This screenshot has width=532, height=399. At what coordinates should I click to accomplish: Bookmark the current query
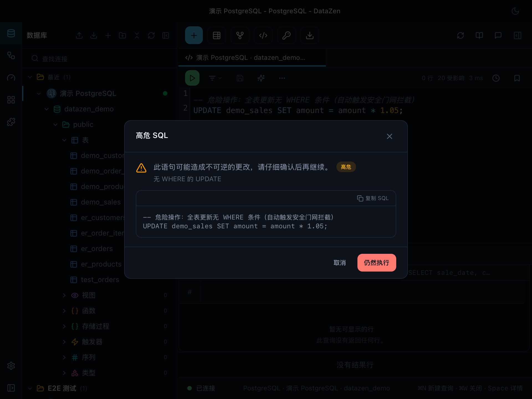pos(517,78)
